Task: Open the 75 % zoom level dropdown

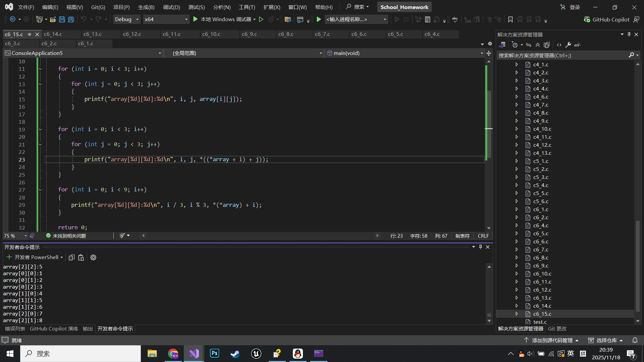Action: [25, 236]
